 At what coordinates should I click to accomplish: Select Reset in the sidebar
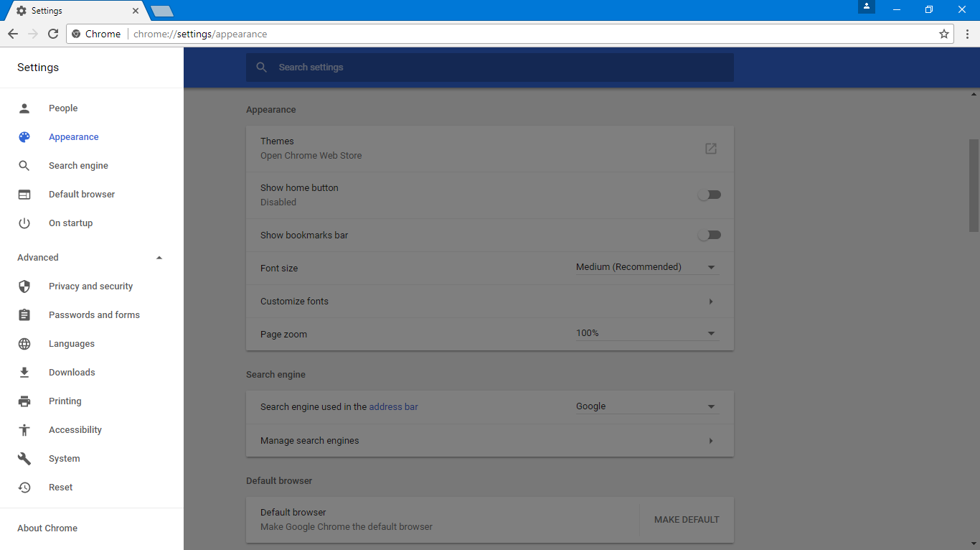click(61, 488)
